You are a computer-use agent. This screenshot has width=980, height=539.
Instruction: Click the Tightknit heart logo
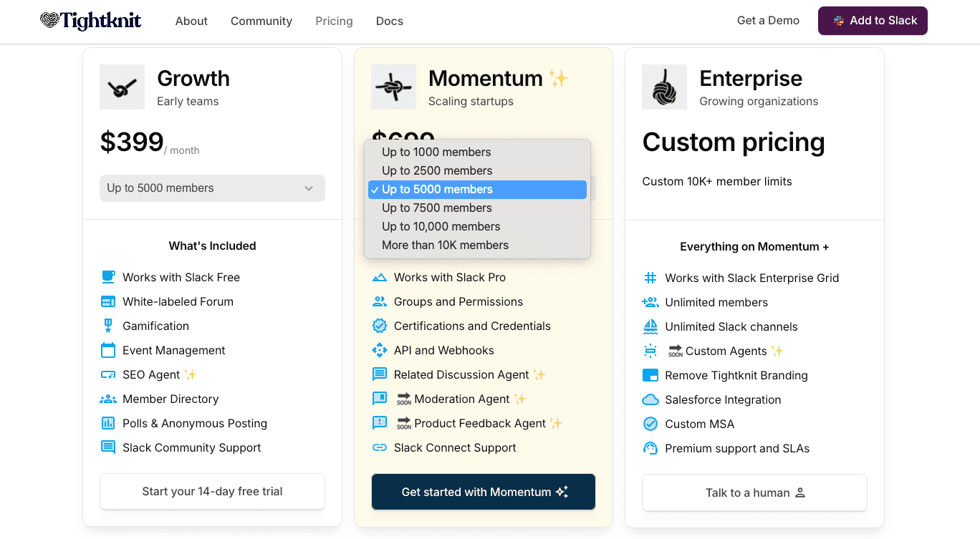(49, 21)
